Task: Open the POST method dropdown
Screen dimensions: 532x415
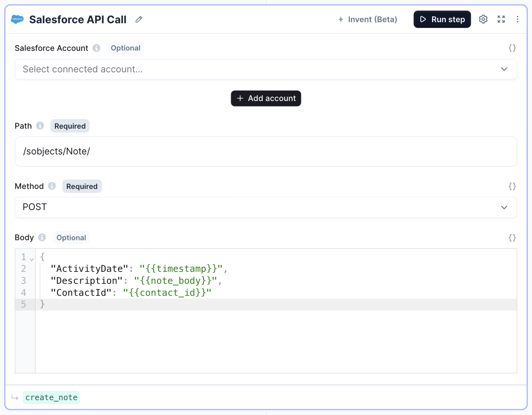Action: pos(266,207)
